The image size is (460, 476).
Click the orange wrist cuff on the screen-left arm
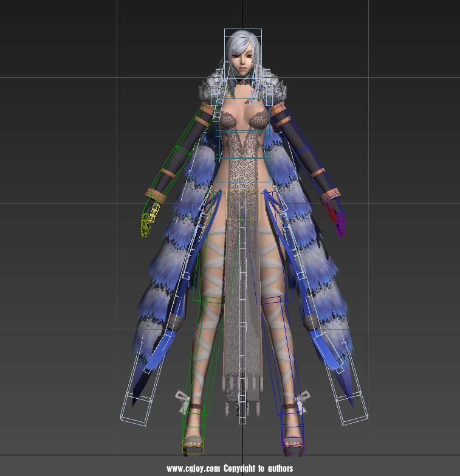tap(156, 195)
